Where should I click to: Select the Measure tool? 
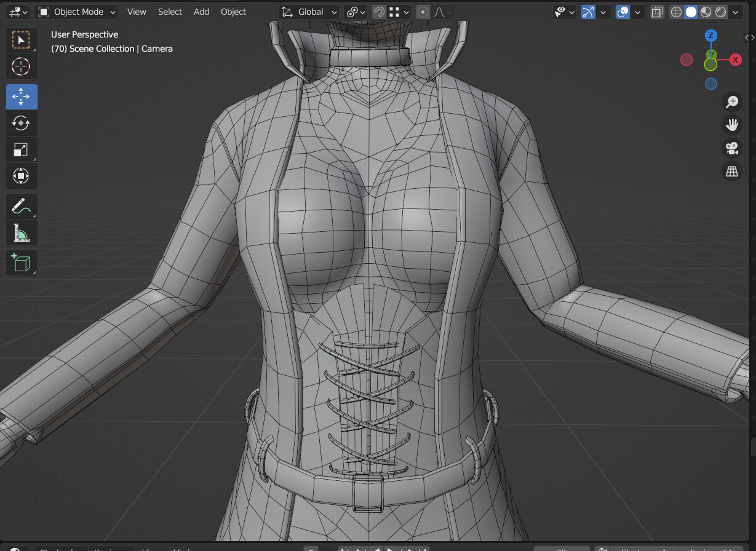(21, 232)
